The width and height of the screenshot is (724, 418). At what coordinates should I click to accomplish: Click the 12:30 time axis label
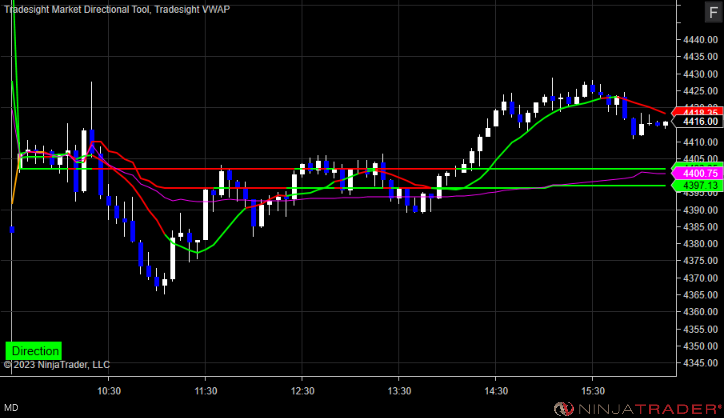(x=302, y=391)
